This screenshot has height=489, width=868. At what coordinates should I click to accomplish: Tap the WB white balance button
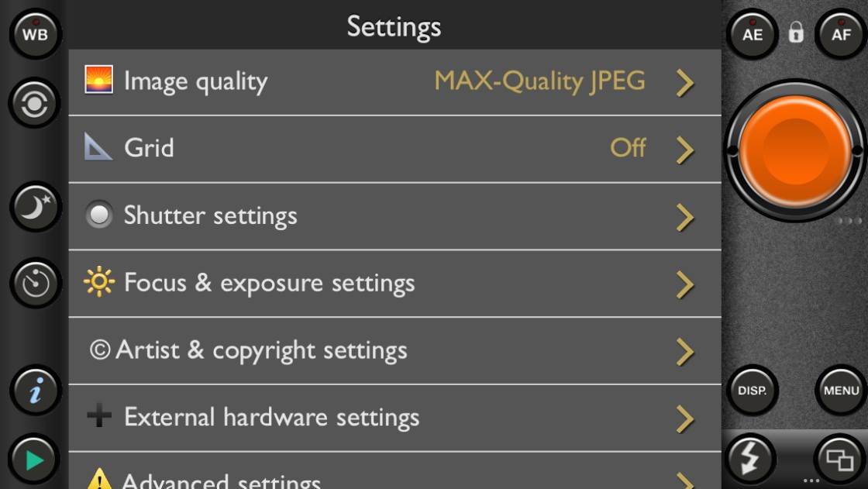tap(35, 34)
